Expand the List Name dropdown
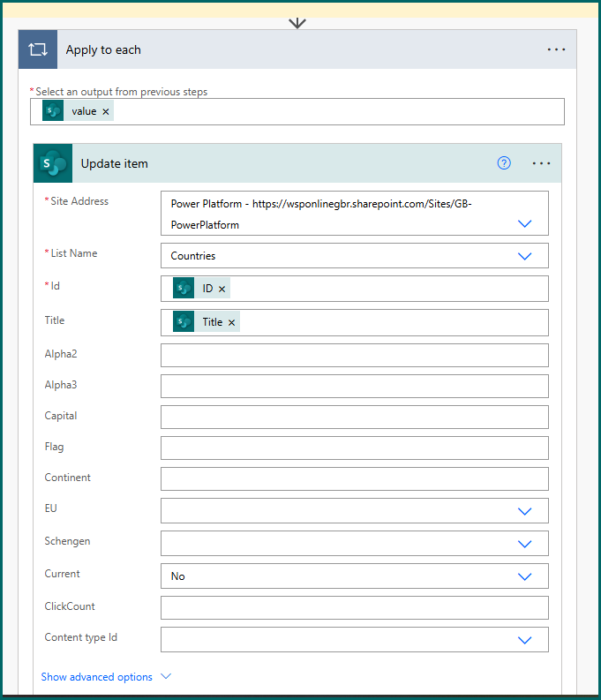 click(525, 256)
